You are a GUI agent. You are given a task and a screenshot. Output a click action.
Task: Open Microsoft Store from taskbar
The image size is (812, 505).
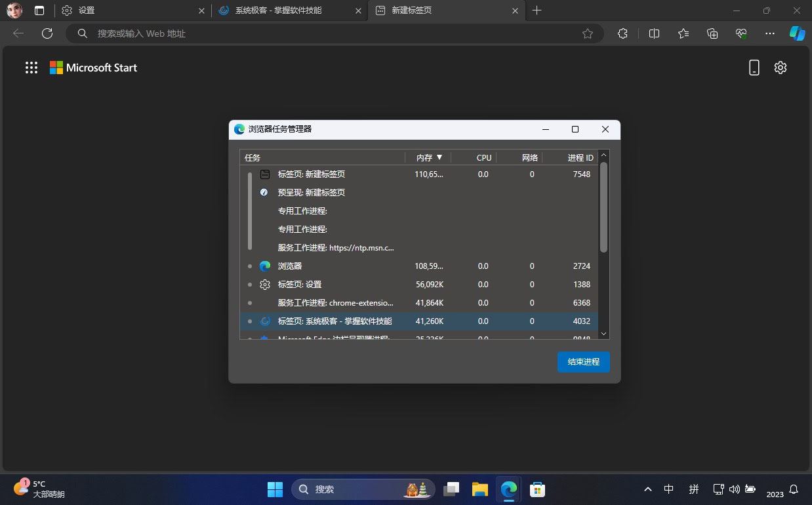point(538,489)
